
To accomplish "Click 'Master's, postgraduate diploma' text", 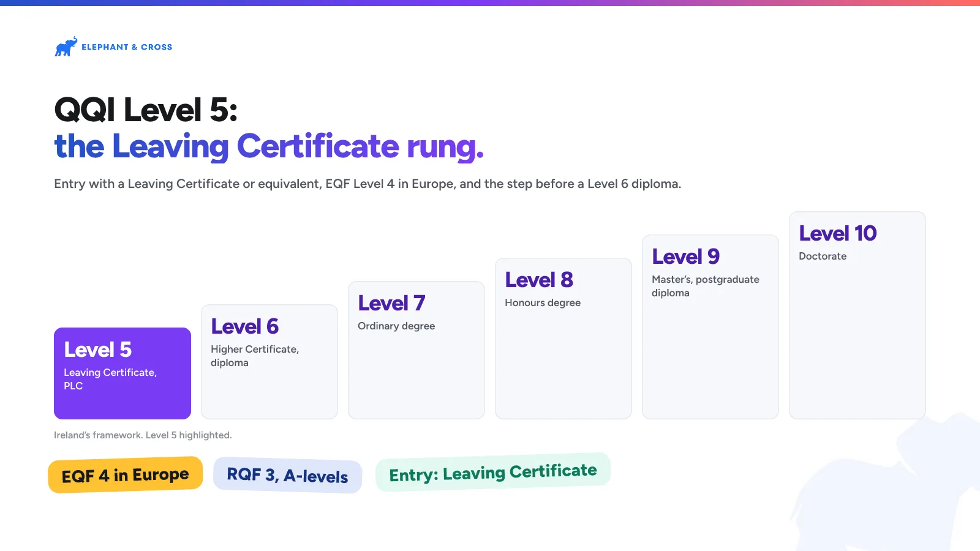I will pyautogui.click(x=706, y=286).
